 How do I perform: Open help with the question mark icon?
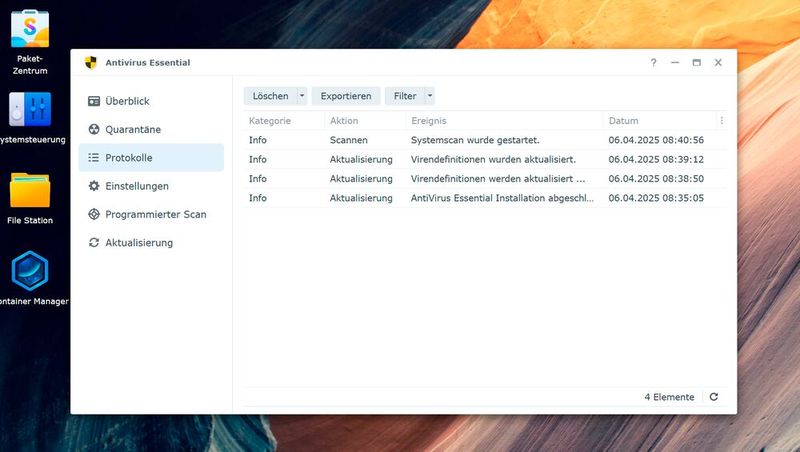coord(654,62)
